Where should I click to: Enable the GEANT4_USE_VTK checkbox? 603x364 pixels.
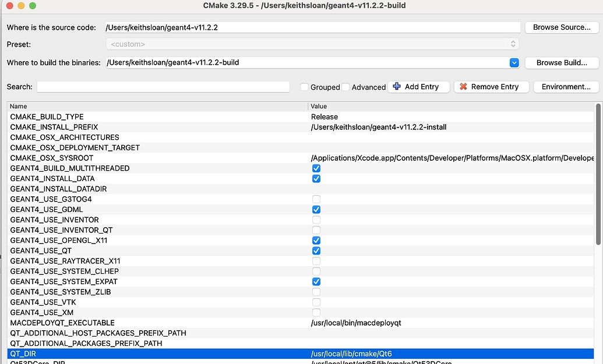tap(316, 302)
